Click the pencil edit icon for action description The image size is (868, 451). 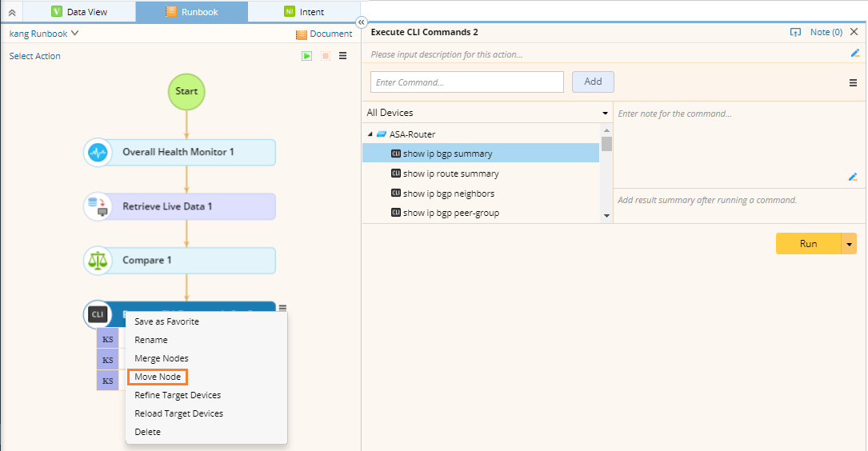tap(854, 54)
